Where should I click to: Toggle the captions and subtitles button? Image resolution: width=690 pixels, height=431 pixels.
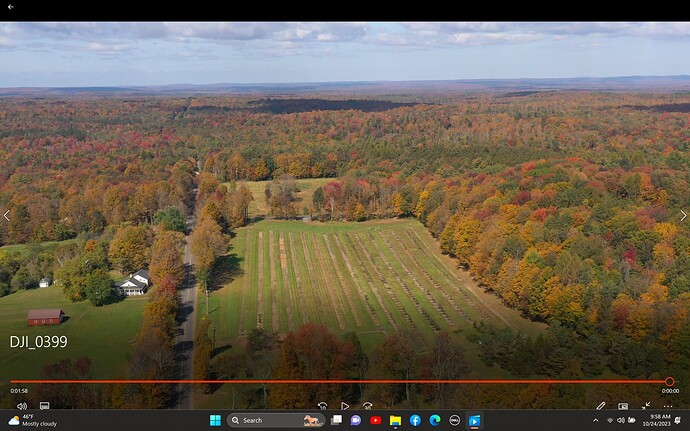44,405
